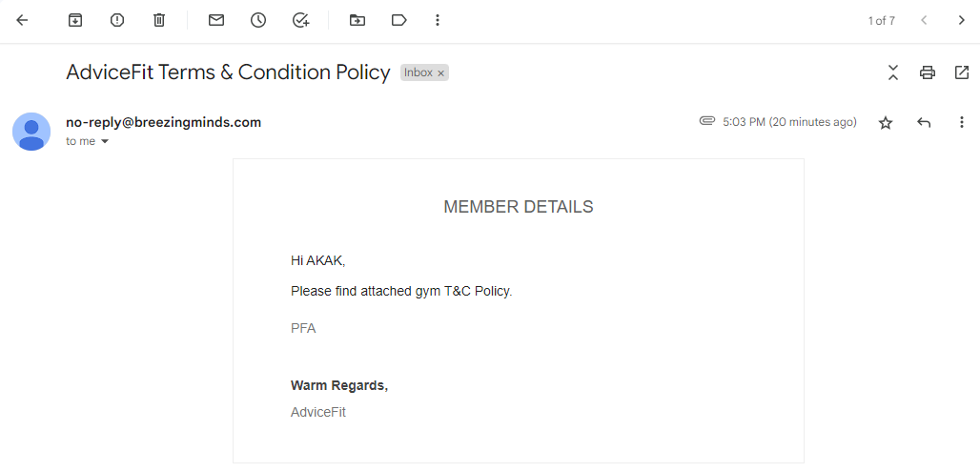Open email in new window

962,72
